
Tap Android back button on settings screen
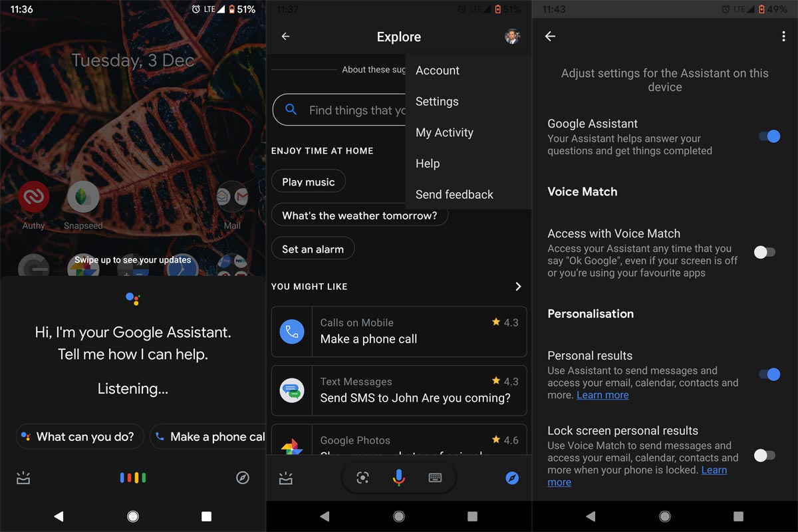pyautogui.click(x=591, y=516)
